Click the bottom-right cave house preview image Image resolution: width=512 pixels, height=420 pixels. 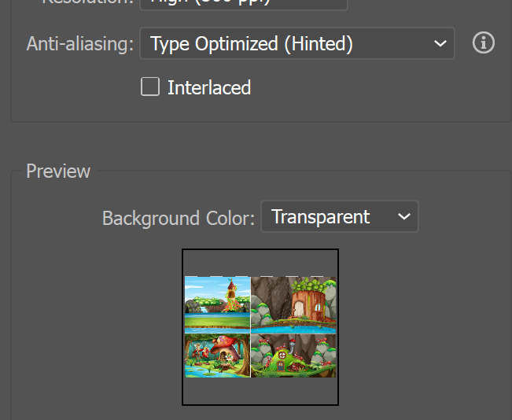pyautogui.click(x=293, y=354)
